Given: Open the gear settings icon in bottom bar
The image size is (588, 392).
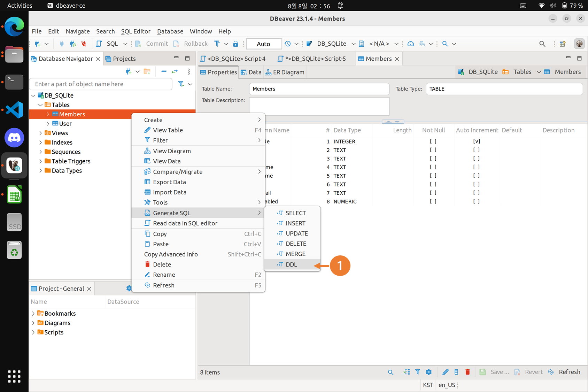Looking at the screenshot, I should [428, 372].
